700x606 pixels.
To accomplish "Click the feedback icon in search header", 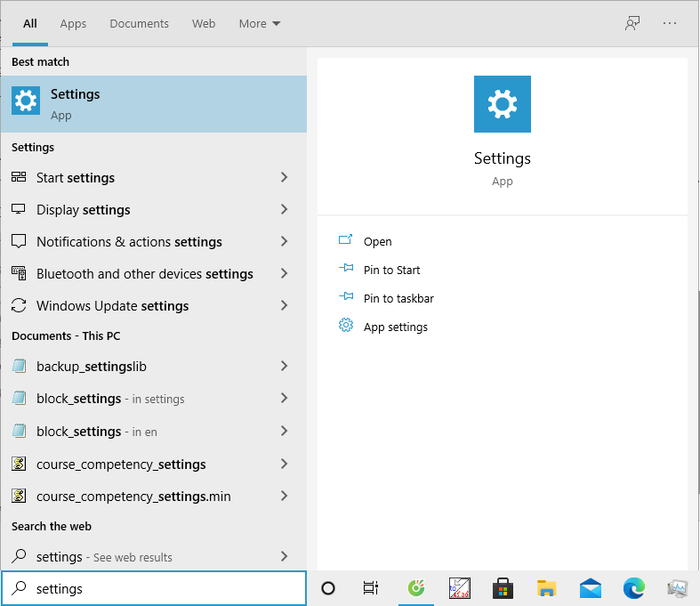I will 632,23.
